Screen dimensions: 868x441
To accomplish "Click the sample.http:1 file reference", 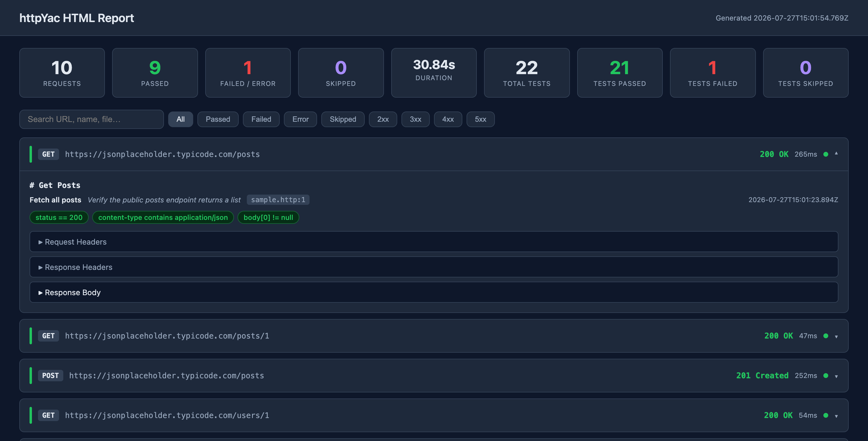I will (278, 199).
